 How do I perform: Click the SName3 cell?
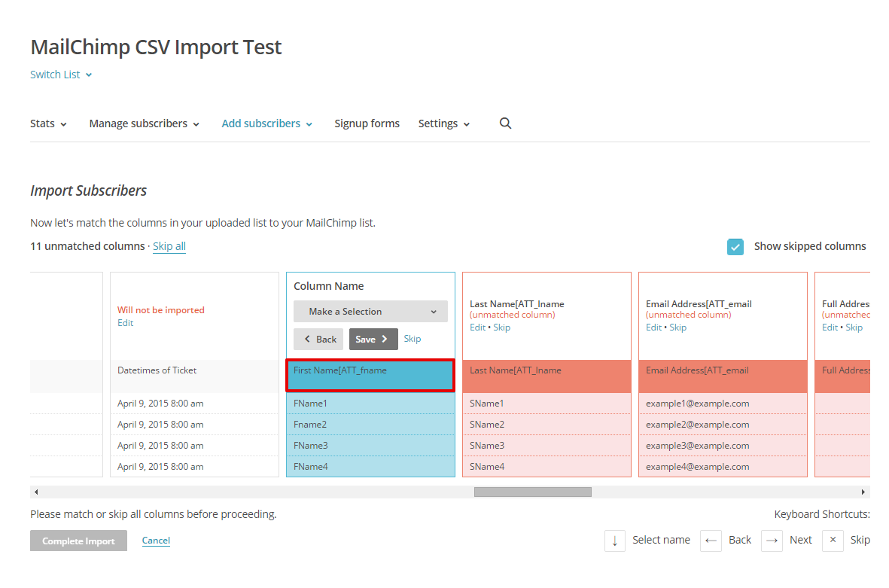click(x=546, y=445)
